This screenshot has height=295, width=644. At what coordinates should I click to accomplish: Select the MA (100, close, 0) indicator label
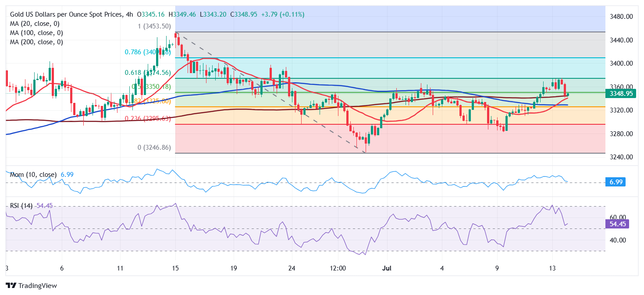point(36,33)
